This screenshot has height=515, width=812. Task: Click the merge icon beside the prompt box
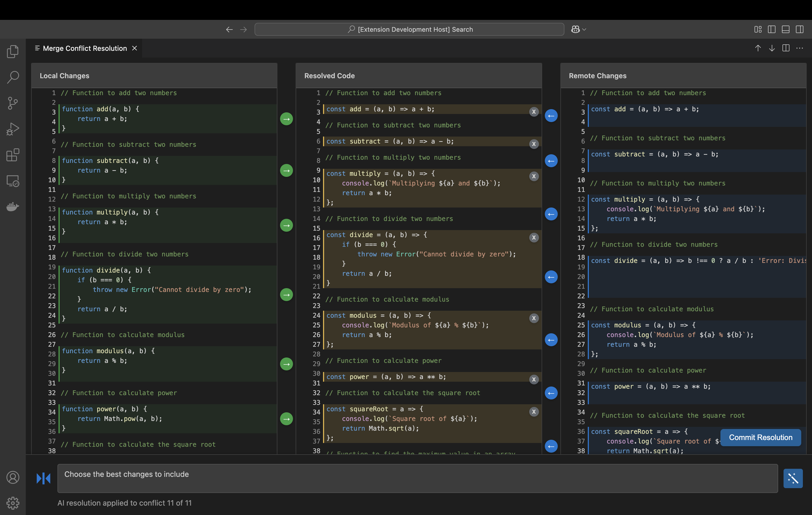point(44,478)
